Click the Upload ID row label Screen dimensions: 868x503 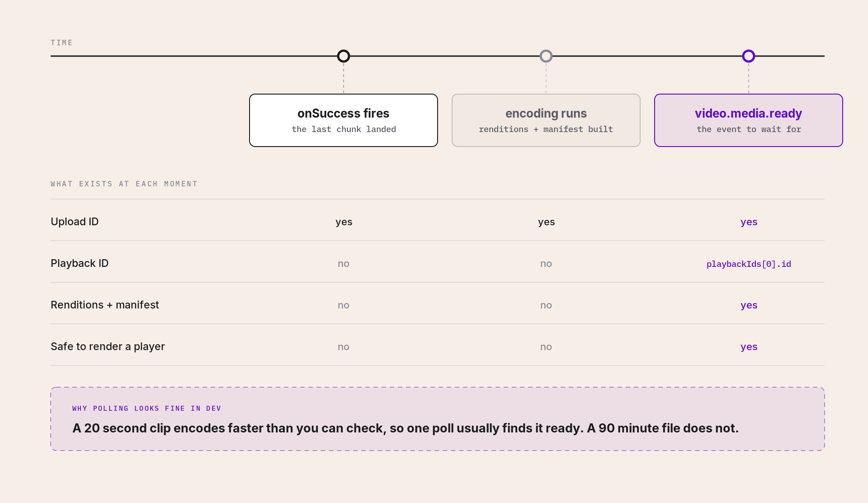tap(75, 222)
